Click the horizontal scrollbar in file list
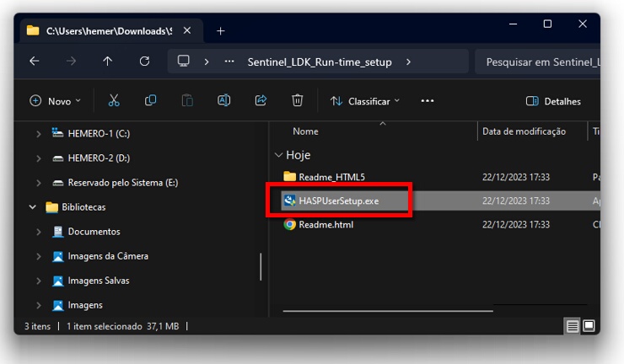The width and height of the screenshot is (624, 364). (x=388, y=311)
